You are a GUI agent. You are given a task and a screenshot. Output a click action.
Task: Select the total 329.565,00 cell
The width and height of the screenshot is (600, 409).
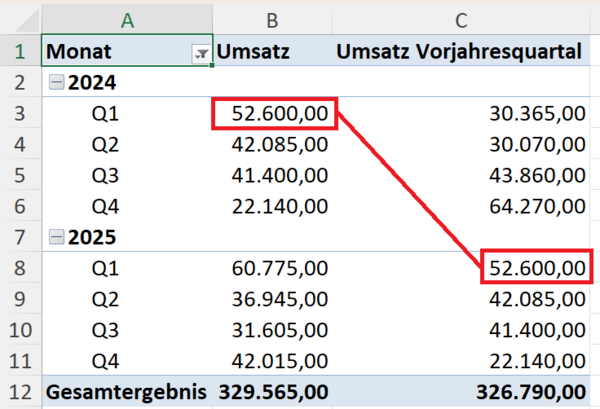tap(274, 392)
